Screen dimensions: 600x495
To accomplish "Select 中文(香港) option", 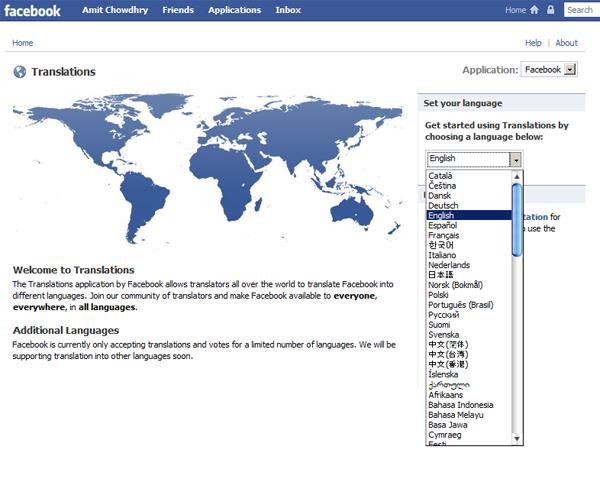I will tap(469, 365).
